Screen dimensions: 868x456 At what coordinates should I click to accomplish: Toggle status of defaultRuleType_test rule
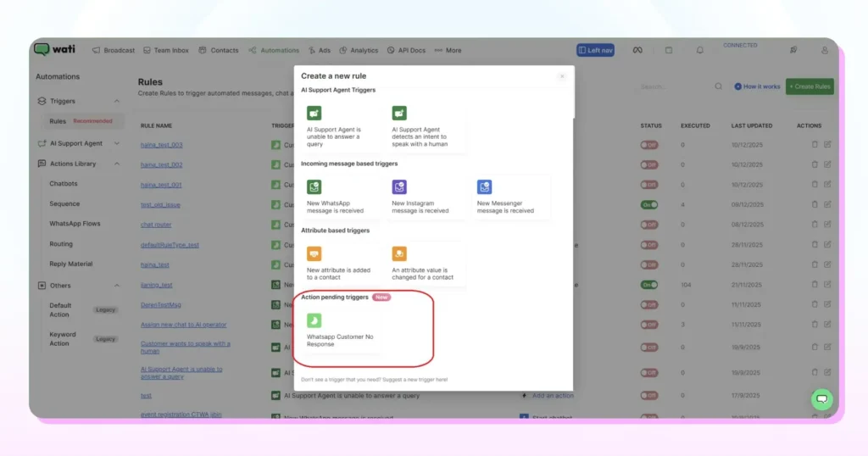tap(649, 245)
